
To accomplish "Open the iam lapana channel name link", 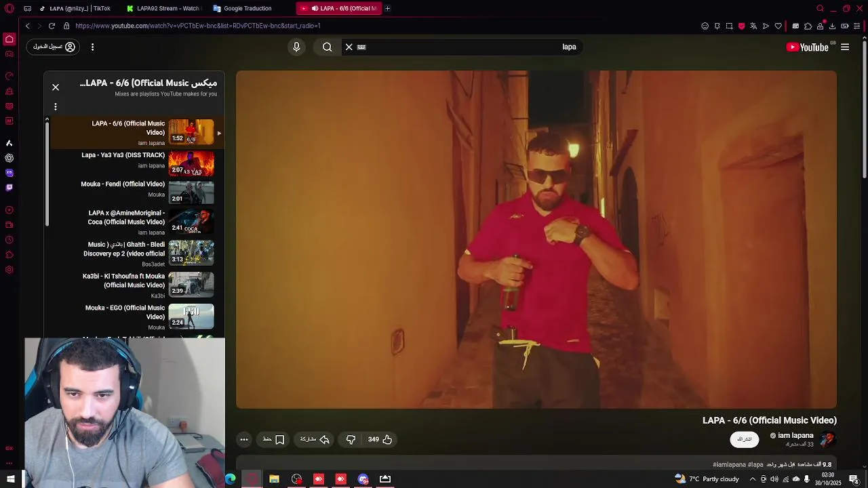I will pos(795,435).
